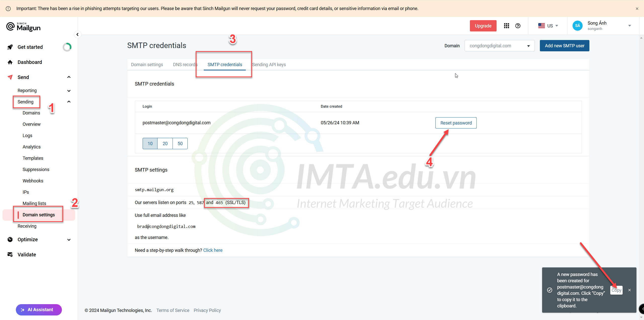Open Webhooks in sidebar
Image resolution: width=644 pixels, height=320 pixels.
(33, 181)
